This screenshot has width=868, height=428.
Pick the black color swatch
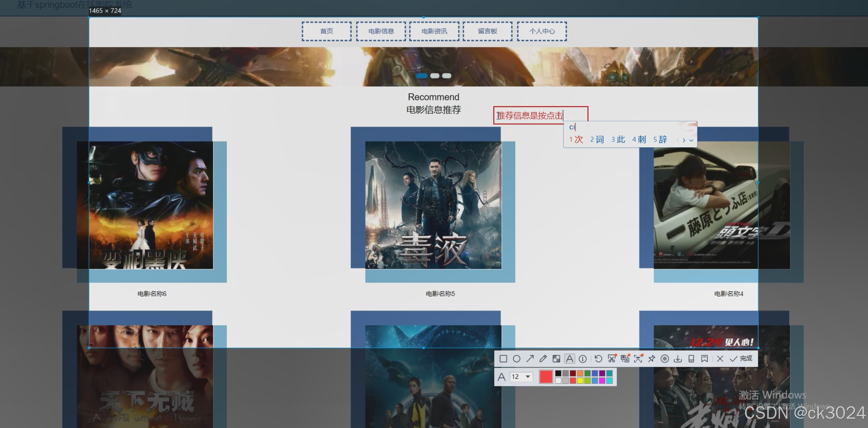tap(558, 373)
